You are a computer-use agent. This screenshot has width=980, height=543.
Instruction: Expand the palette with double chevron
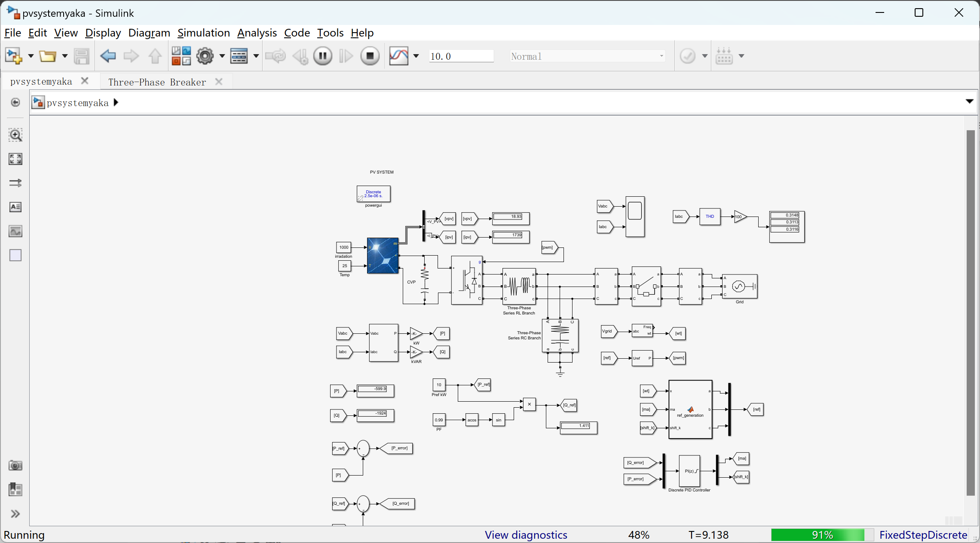(x=15, y=514)
